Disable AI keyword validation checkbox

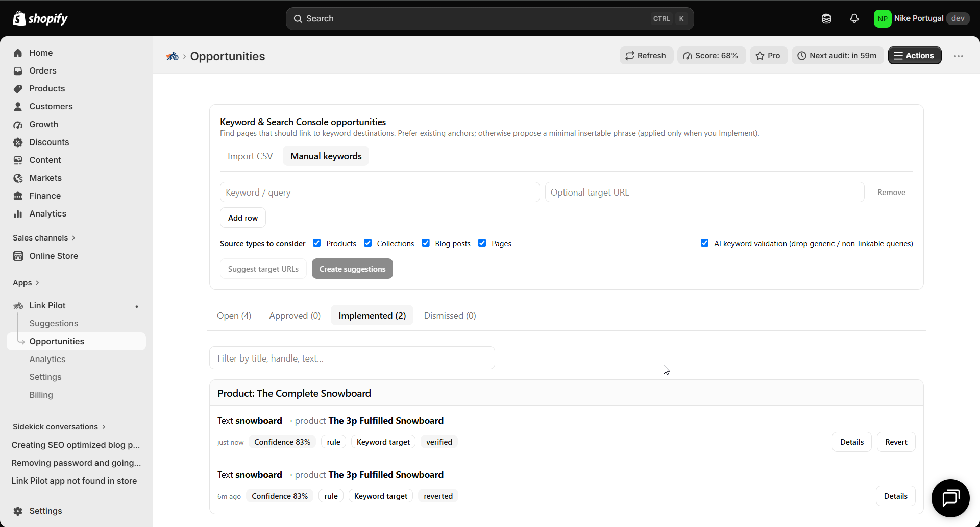[x=705, y=243]
